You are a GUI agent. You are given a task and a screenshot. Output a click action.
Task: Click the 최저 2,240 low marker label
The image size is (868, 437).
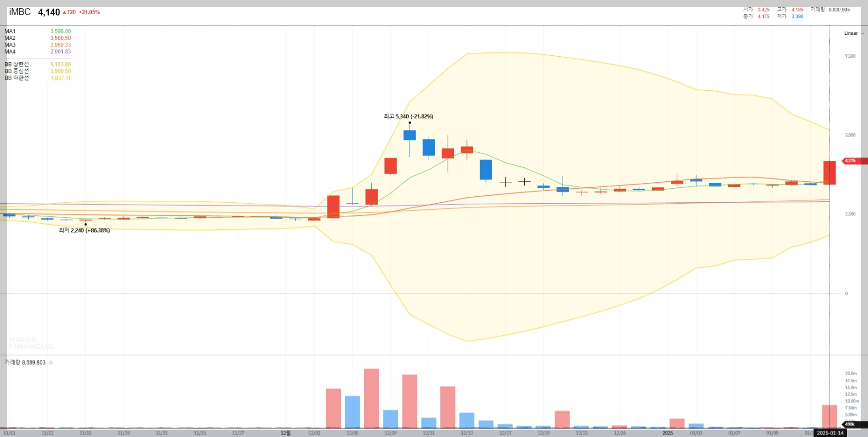click(84, 230)
